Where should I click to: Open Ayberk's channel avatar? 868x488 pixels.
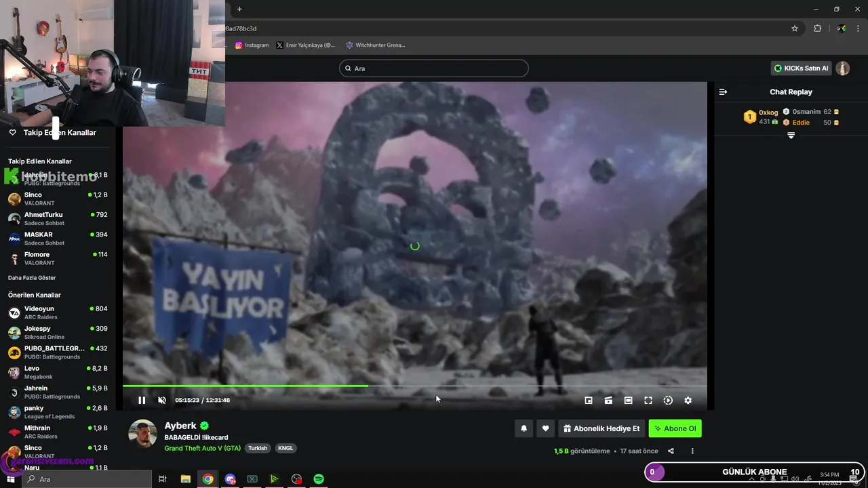pyautogui.click(x=142, y=434)
